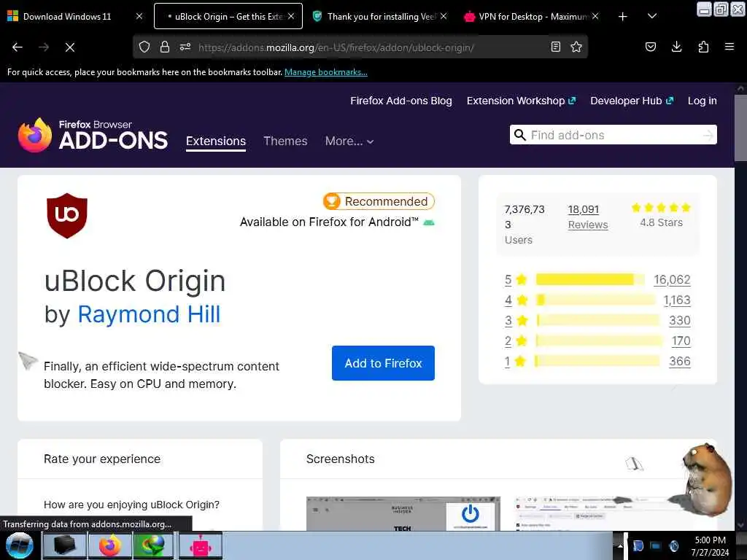The image size is (747, 560).
Task: Open the downloads panel
Action: [676, 47]
